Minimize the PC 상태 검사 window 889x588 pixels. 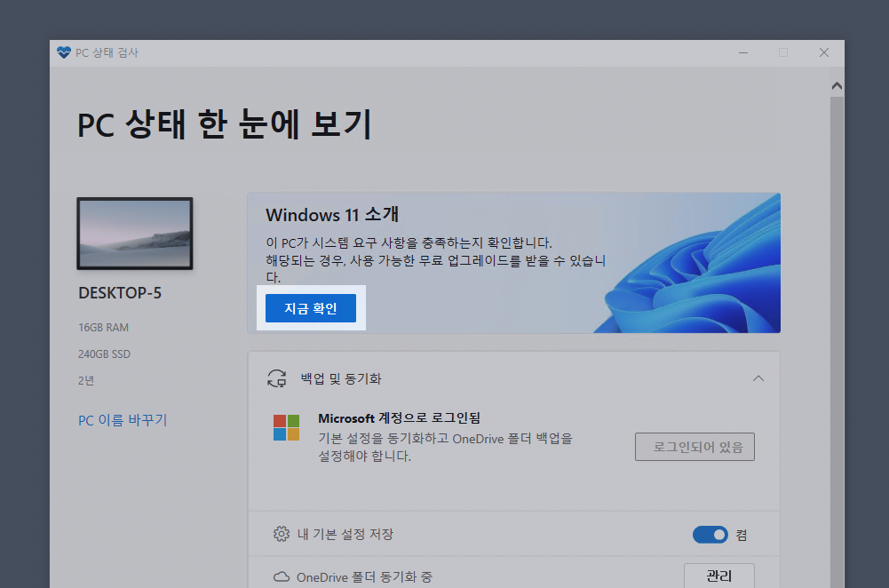tap(742, 52)
